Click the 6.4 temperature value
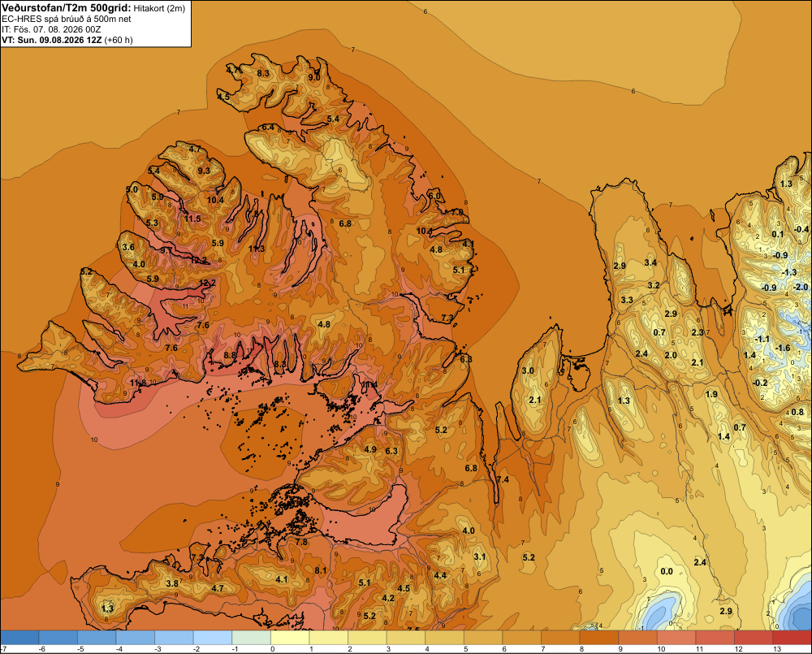This screenshot has width=812, height=654. point(268,127)
